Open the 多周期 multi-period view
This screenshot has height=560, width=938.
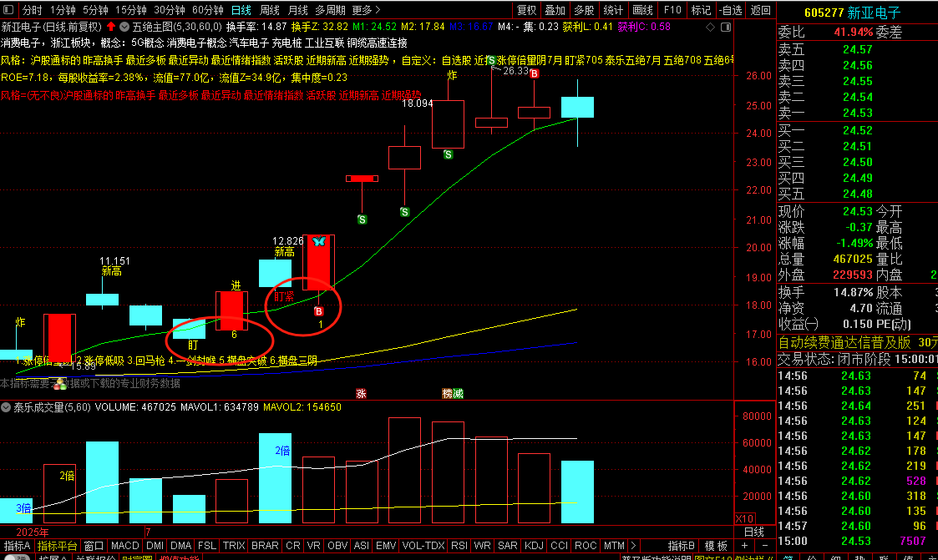click(x=330, y=10)
